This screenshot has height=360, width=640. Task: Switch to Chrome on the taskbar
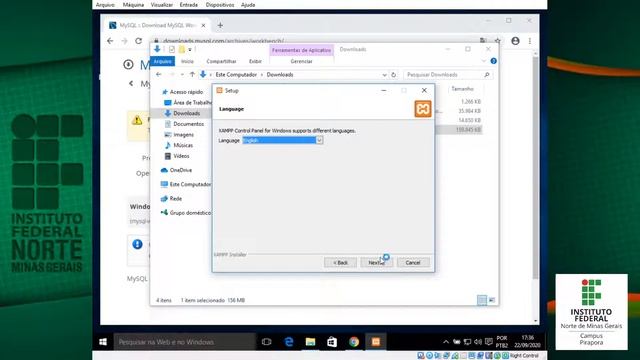(354, 342)
